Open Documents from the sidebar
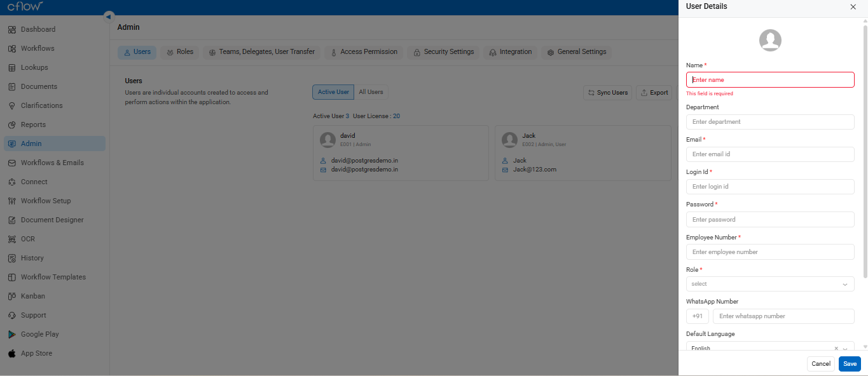The image size is (868, 376). pos(55,86)
